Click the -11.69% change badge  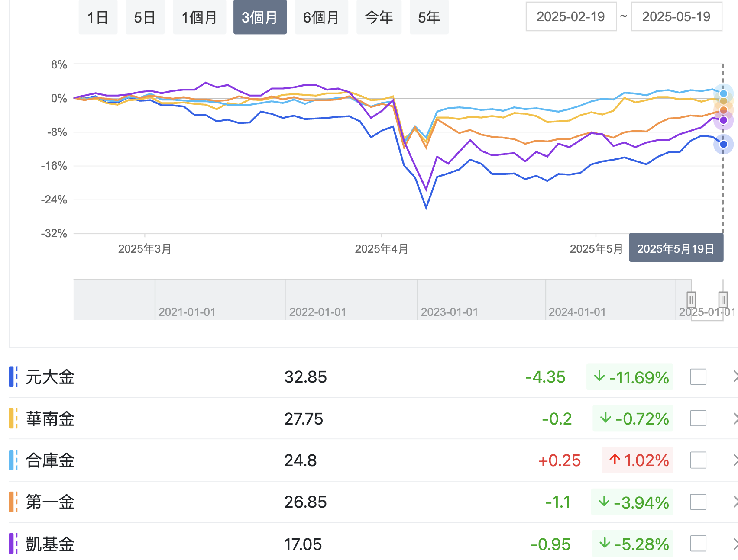point(630,377)
